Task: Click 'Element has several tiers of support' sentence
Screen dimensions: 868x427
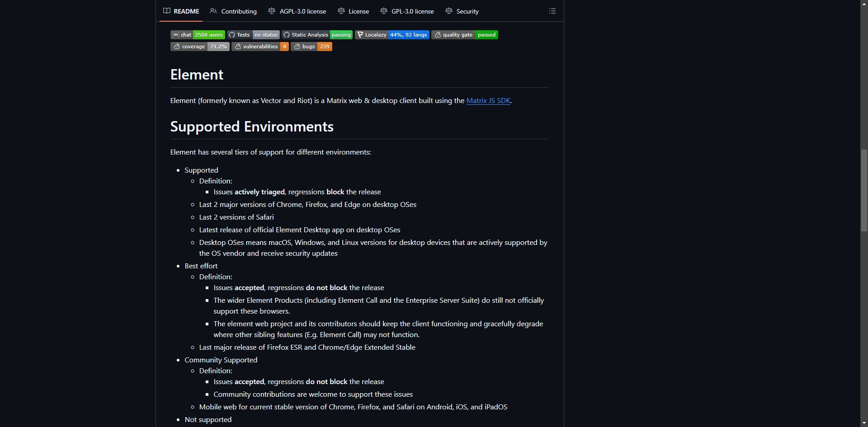Action: coord(271,152)
